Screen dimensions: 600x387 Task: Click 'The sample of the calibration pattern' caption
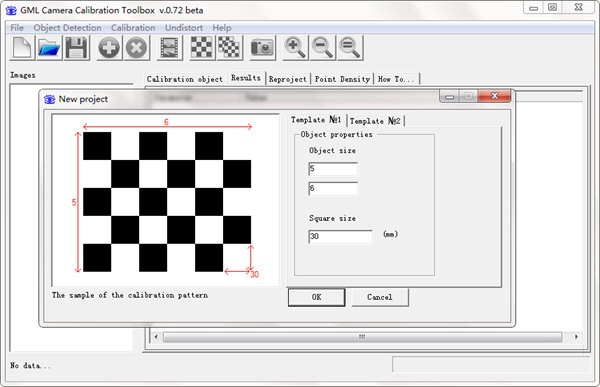coord(130,295)
